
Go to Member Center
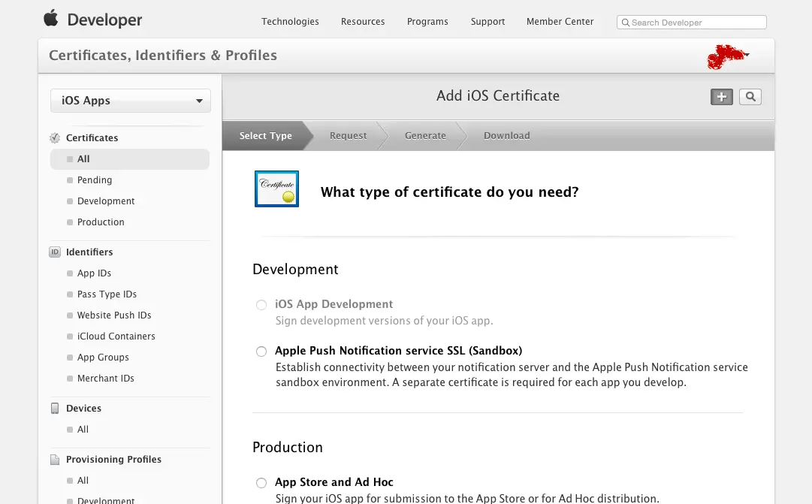(x=560, y=21)
